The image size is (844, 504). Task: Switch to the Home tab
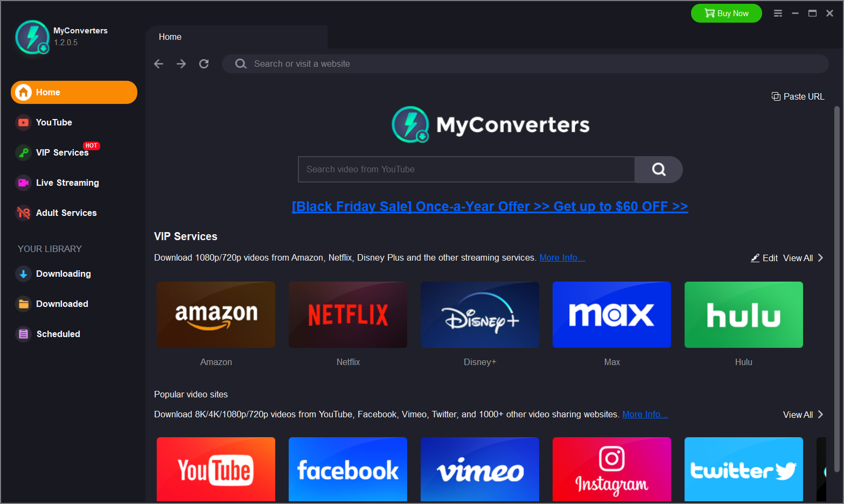click(x=170, y=37)
